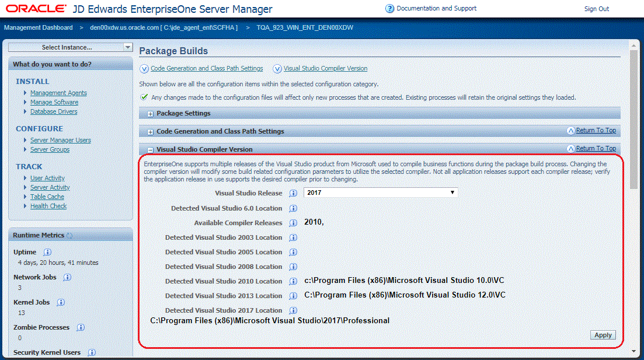
Task: Open the Management Agents link
Action: click(x=58, y=93)
